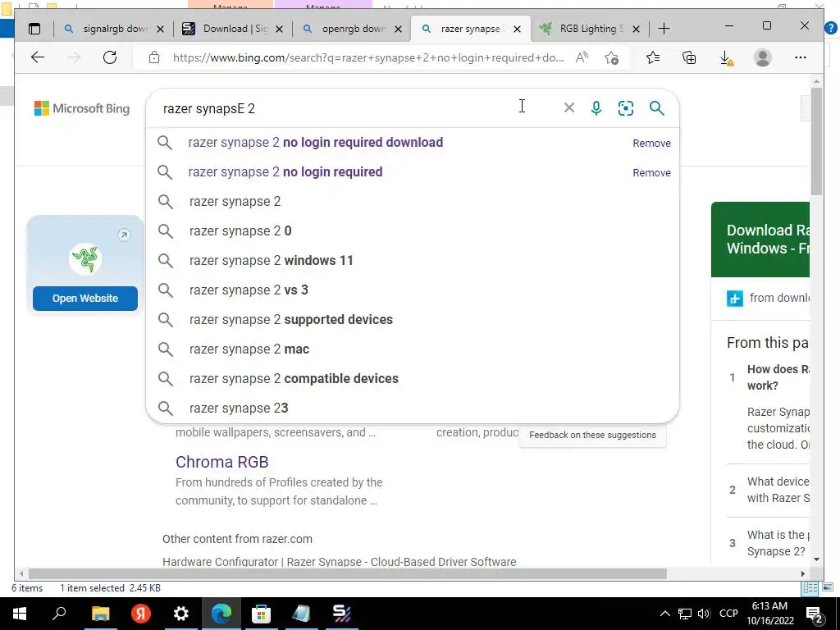Image resolution: width=840 pixels, height=630 pixels.
Task: Click the browser address bar URL
Action: 367,57
